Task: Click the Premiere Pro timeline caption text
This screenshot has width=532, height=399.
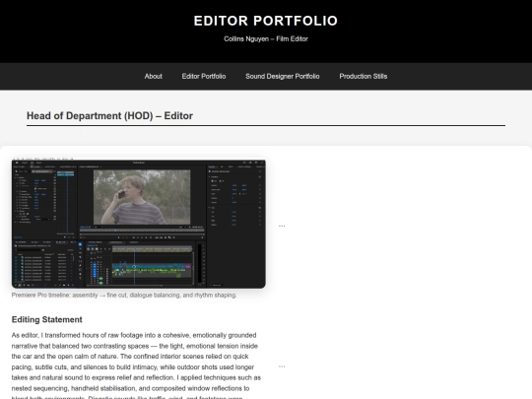Action: 124,296
